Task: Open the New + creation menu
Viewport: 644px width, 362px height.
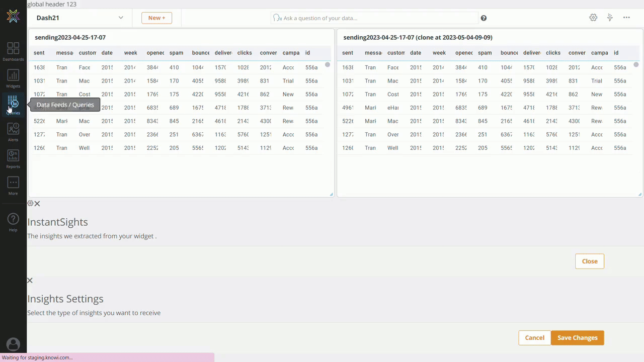Action: click(156, 18)
